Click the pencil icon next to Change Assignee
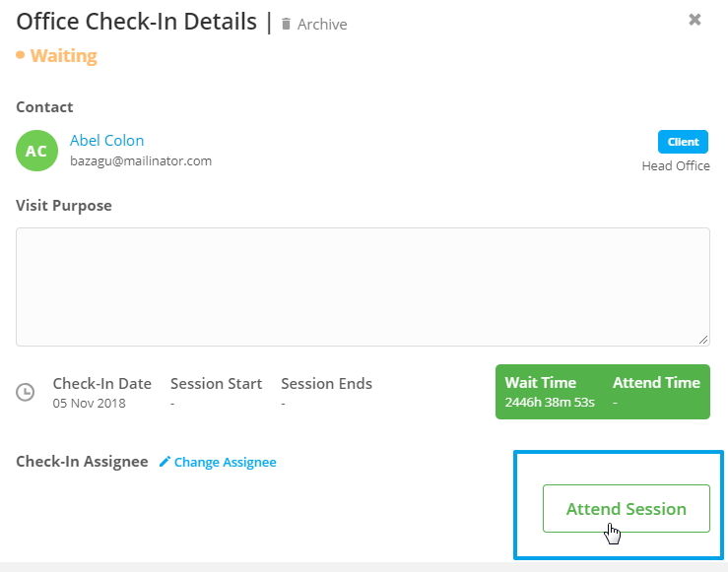Screen dimensions: 728x572 [x=165, y=462]
